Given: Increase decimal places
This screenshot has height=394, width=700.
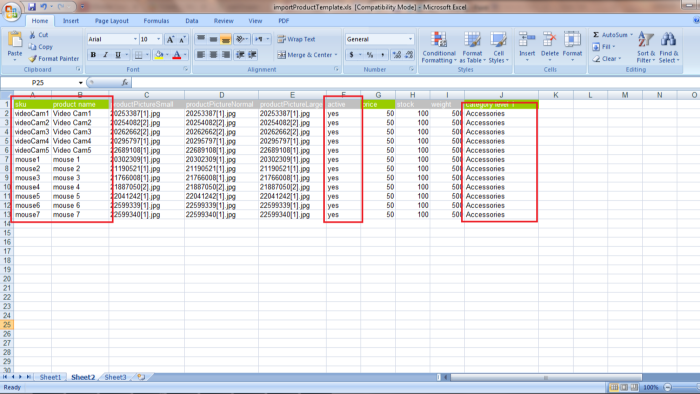Looking at the screenshot, I should [x=396, y=55].
